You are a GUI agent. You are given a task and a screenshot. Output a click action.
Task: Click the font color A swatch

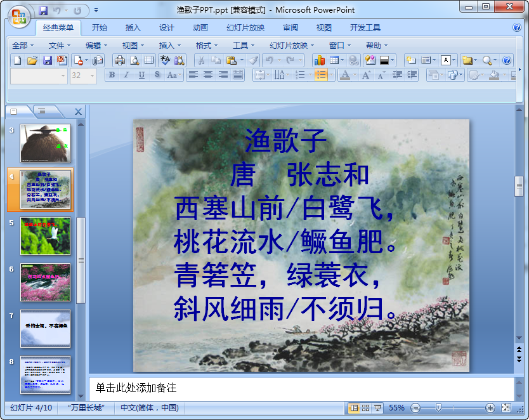coord(345,75)
